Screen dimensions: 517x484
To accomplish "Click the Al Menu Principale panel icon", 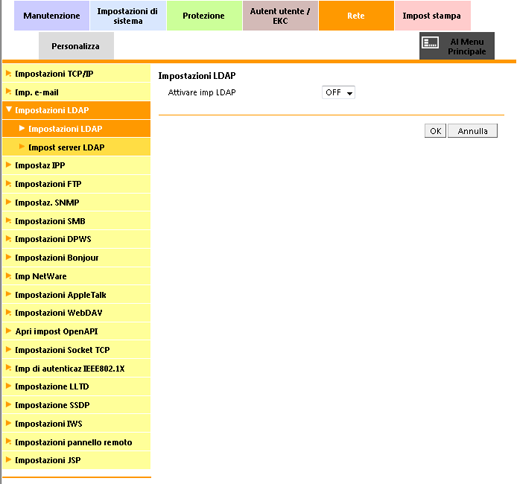I will (430, 43).
